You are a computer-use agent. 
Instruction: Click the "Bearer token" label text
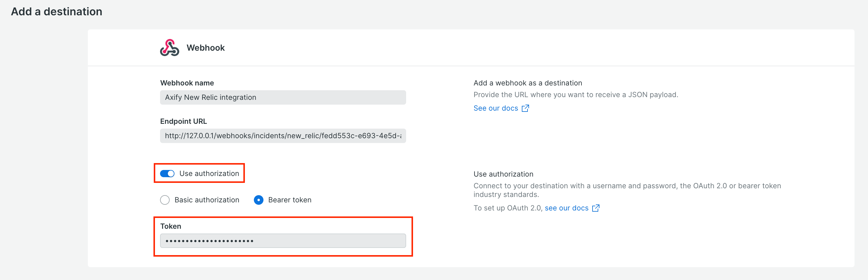pyautogui.click(x=290, y=199)
